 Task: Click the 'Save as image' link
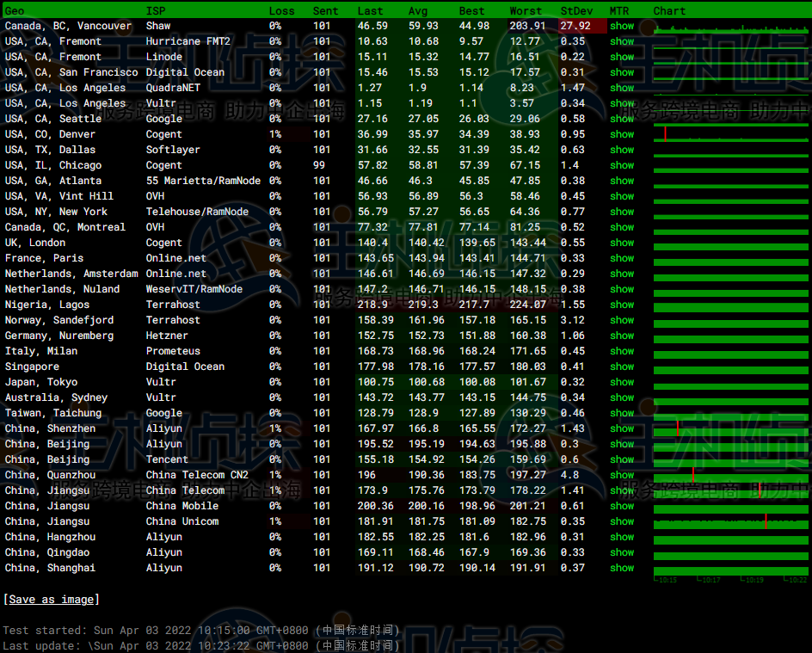coord(52,599)
